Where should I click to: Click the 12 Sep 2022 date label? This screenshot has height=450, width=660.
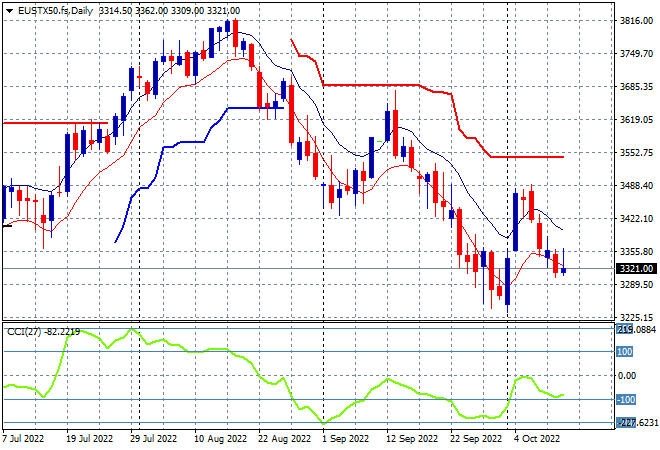[412, 439]
